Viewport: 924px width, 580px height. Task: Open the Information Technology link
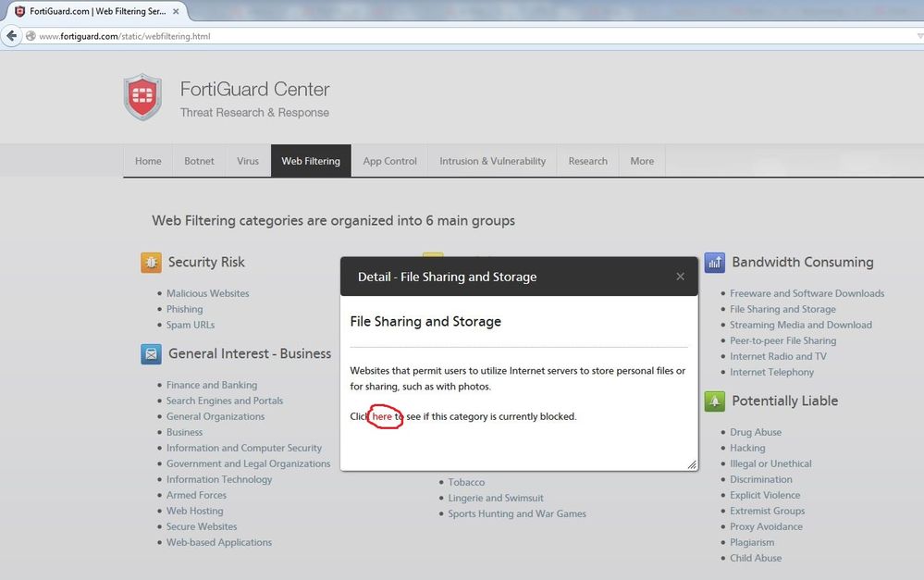pyautogui.click(x=219, y=480)
